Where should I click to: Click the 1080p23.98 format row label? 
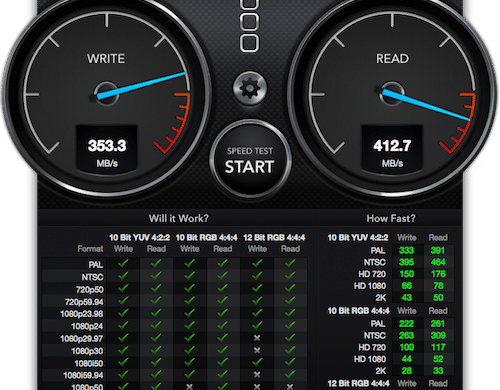(x=82, y=314)
